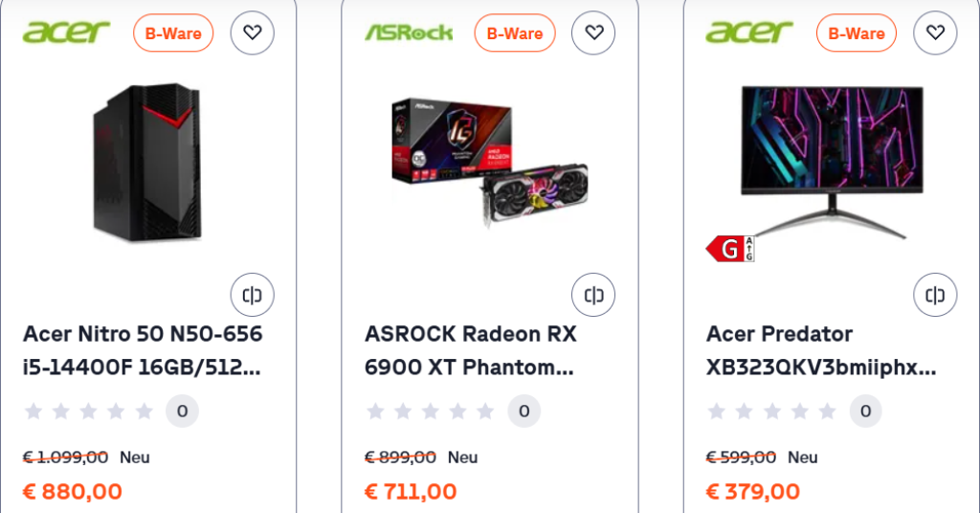Viewport: 980px width, 513px height.
Task: Add Acer Predator monitor to comparison
Action: click(x=935, y=295)
